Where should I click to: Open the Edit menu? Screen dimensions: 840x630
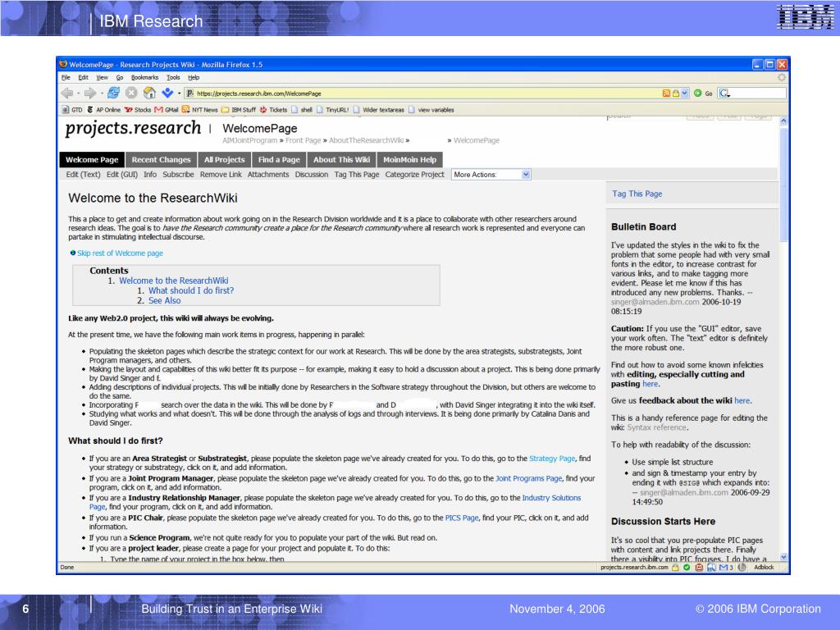[x=83, y=78]
